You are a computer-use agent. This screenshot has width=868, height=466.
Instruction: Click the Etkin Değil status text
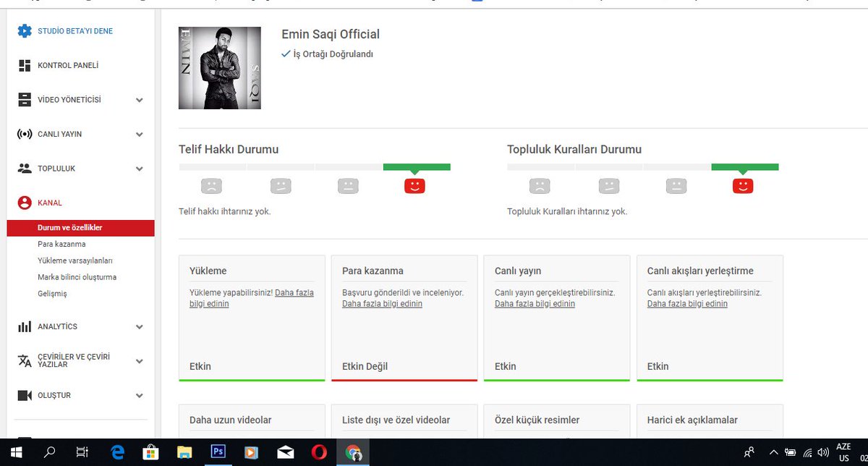coord(365,367)
